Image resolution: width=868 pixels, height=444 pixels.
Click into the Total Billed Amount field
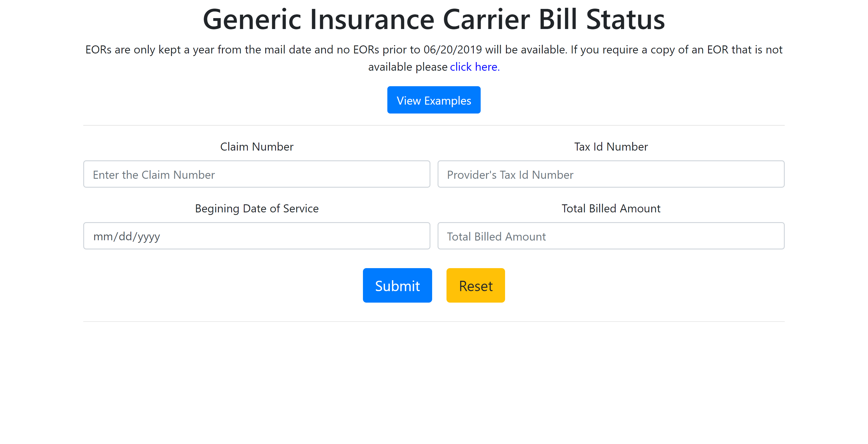pyautogui.click(x=611, y=236)
